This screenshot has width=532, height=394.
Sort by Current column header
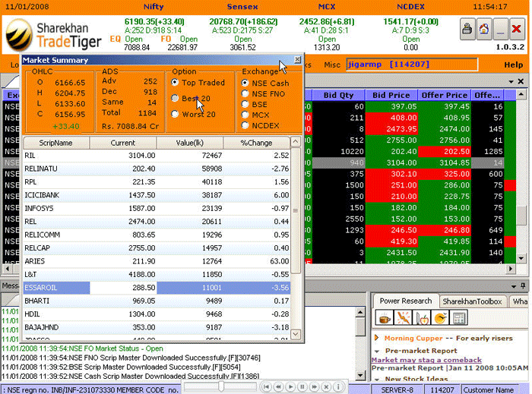coord(123,143)
